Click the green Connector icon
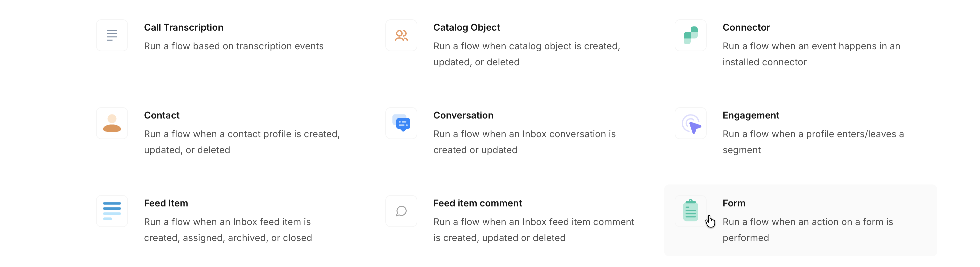The height and width of the screenshot is (267, 980). pyautogui.click(x=690, y=35)
